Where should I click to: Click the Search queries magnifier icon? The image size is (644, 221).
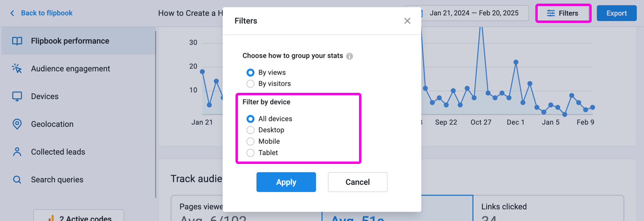17,180
